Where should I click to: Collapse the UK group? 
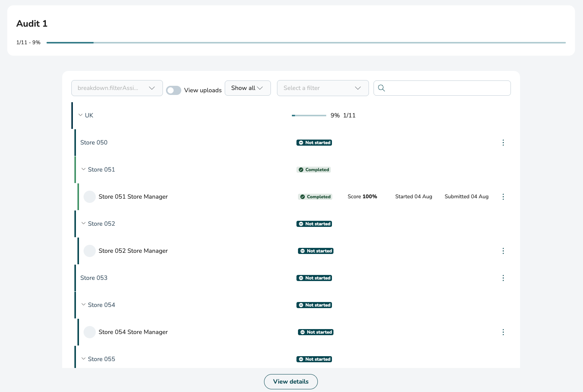81,115
